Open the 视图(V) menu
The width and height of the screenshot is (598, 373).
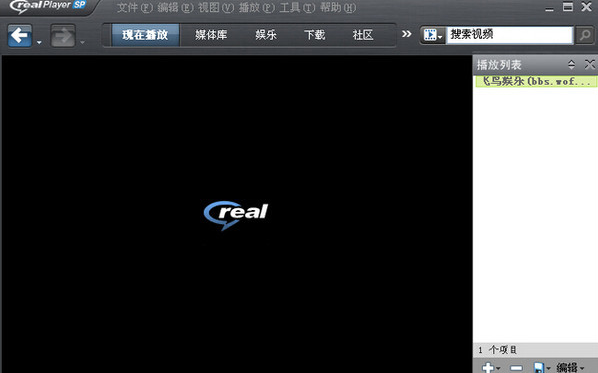pyautogui.click(x=216, y=8)
